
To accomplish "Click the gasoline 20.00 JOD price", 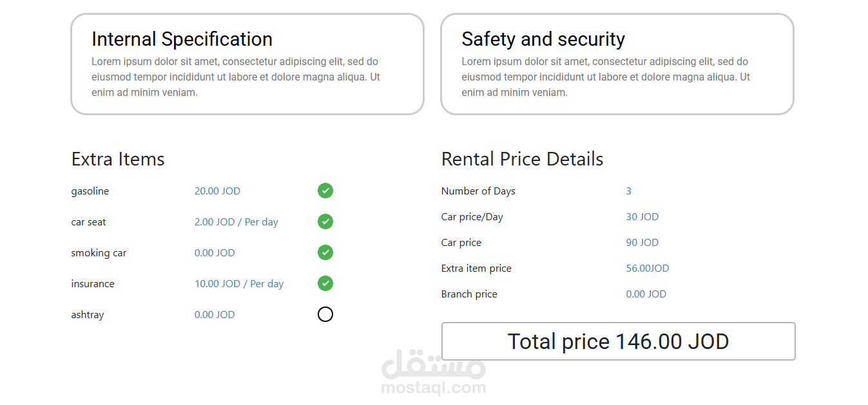I will coord(217,191).
